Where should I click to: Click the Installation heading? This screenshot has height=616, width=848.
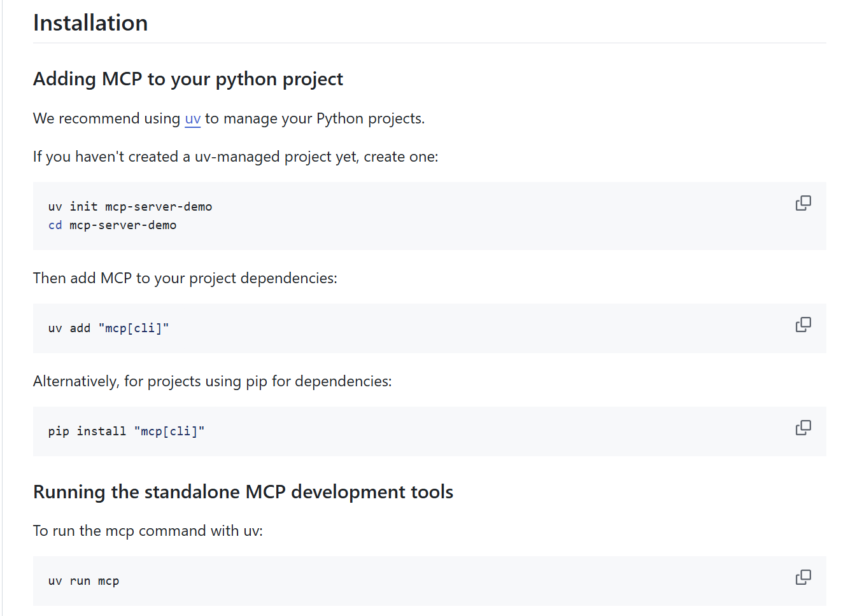[90, 24]
